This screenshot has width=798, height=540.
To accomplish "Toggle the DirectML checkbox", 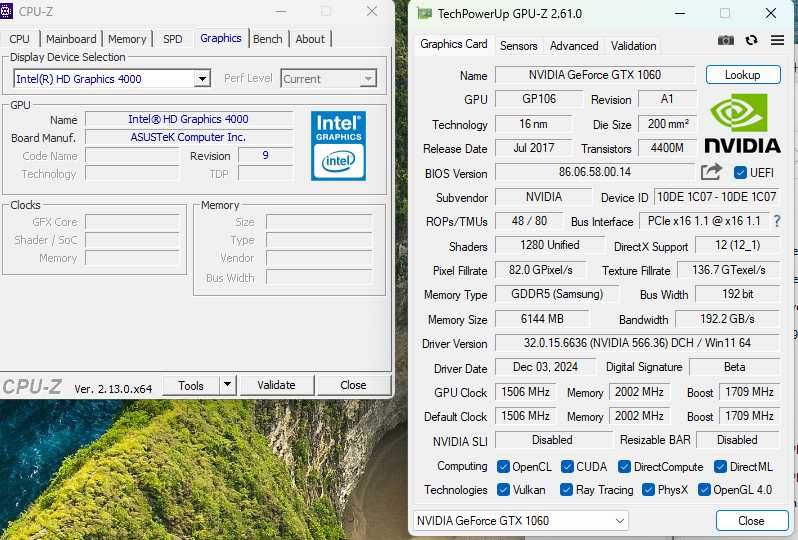I will point(720,466).
